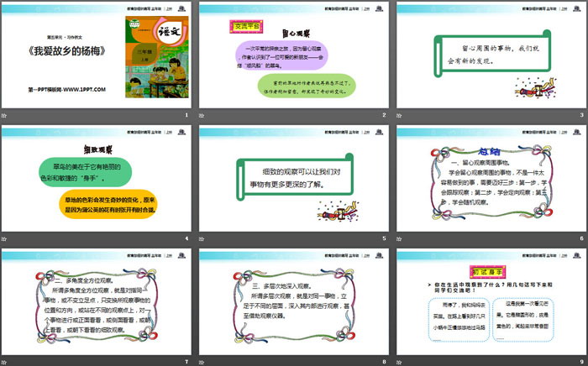Select slide 5 thumbnail about 细致的观察
588x366 pixels.
(x=294, y=178)
